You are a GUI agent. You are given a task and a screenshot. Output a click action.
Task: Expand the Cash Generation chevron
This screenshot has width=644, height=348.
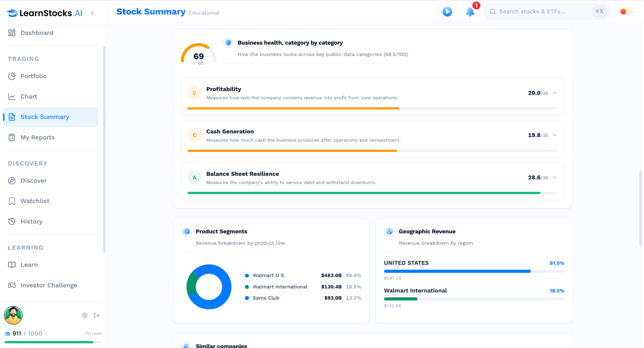click(x=554, y=135)
